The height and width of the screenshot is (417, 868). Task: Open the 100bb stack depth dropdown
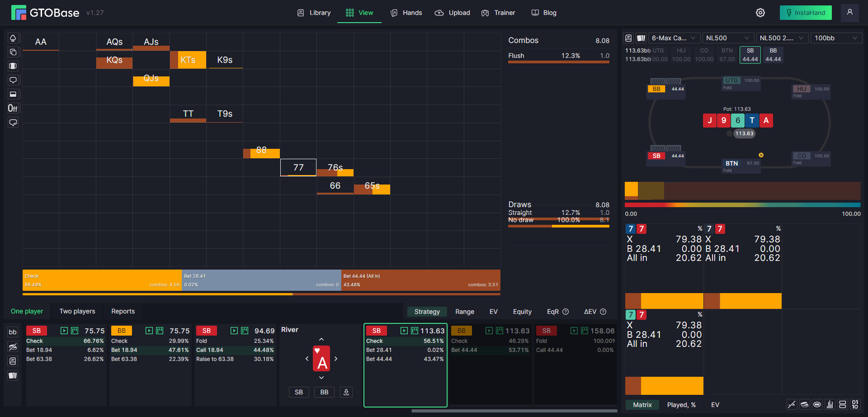pyautogui.click(x=836, y=38)
